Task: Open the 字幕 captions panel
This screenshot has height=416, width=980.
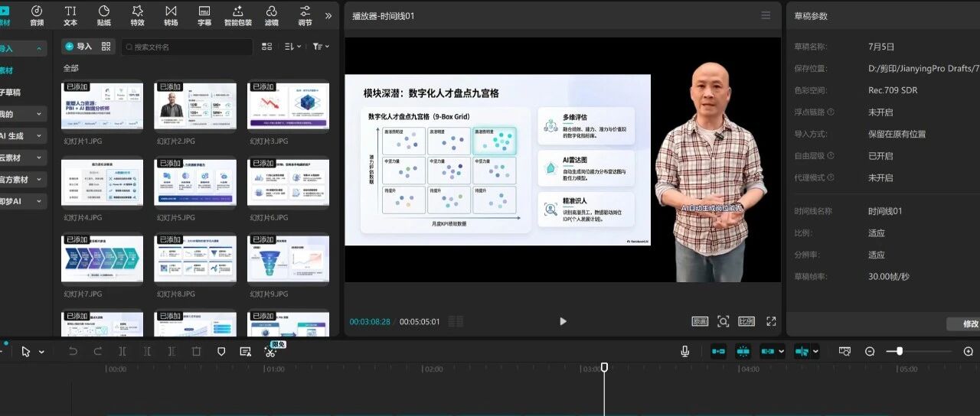Action: click(x=204, y=15)
